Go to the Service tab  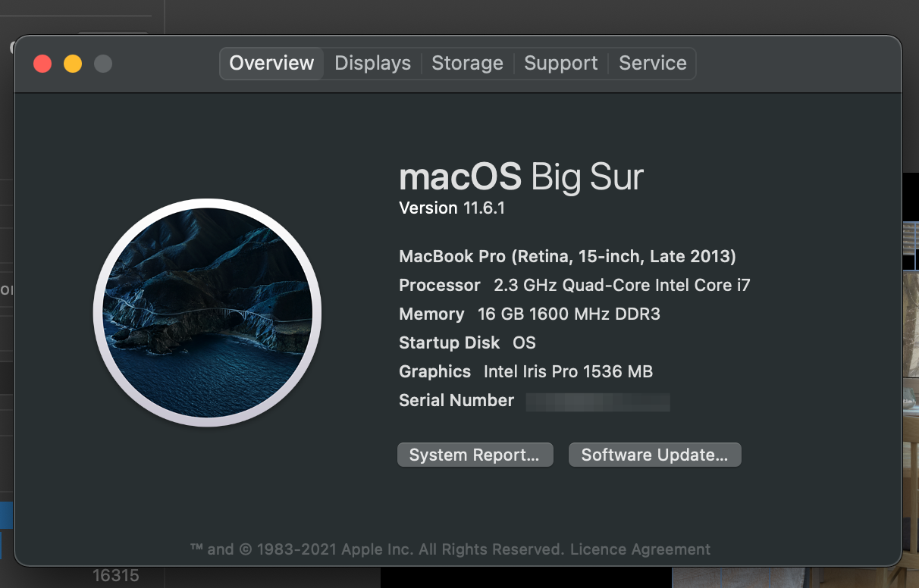[652, 64]
